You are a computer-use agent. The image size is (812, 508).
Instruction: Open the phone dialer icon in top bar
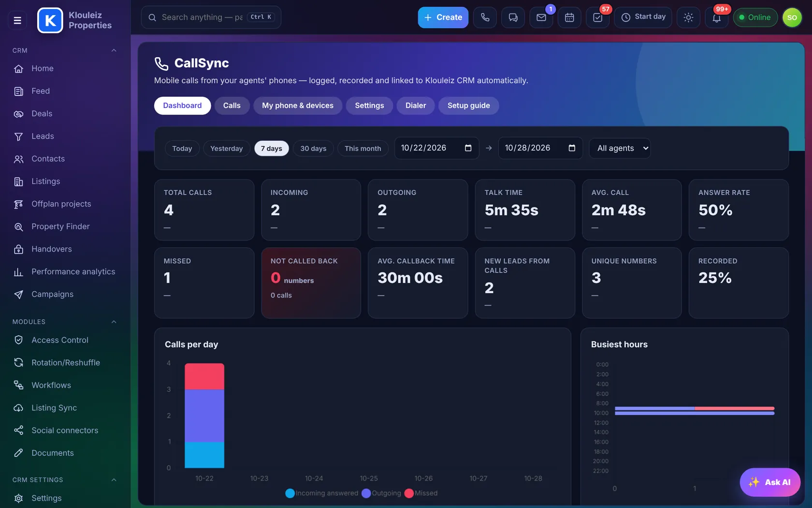[485, 17]
